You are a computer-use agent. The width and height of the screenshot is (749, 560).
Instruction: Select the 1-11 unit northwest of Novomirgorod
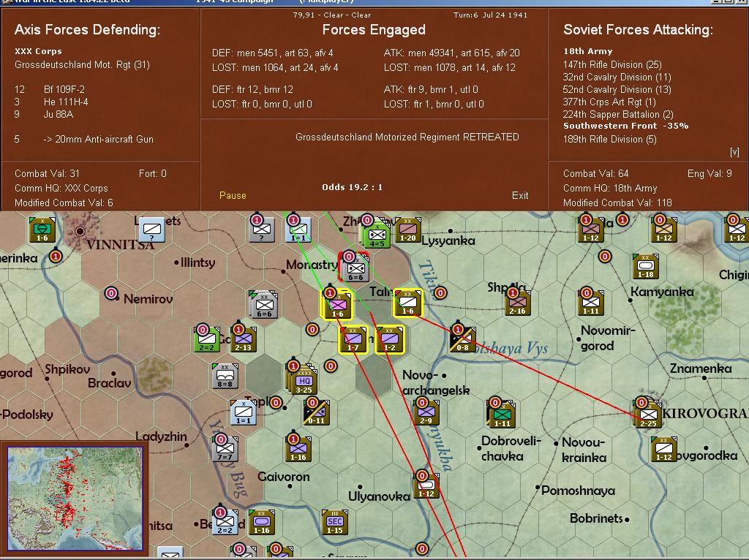[591, 303]
